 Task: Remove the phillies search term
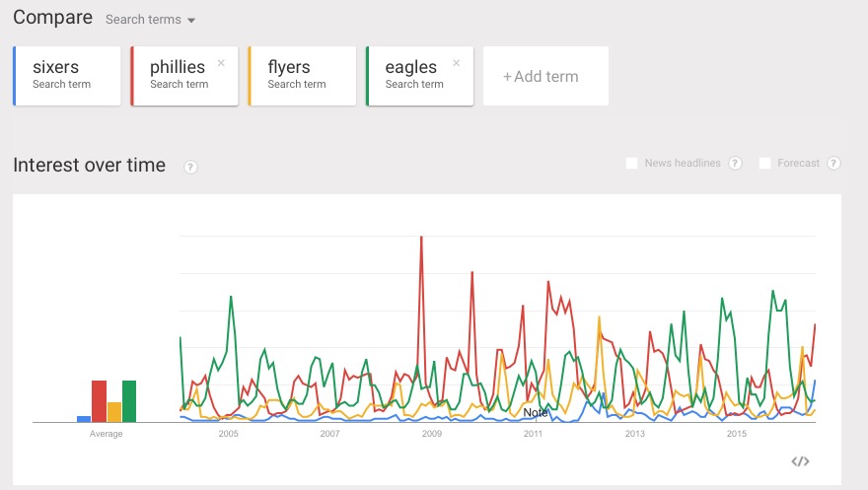pyautogui.click(x=221, y=63)
